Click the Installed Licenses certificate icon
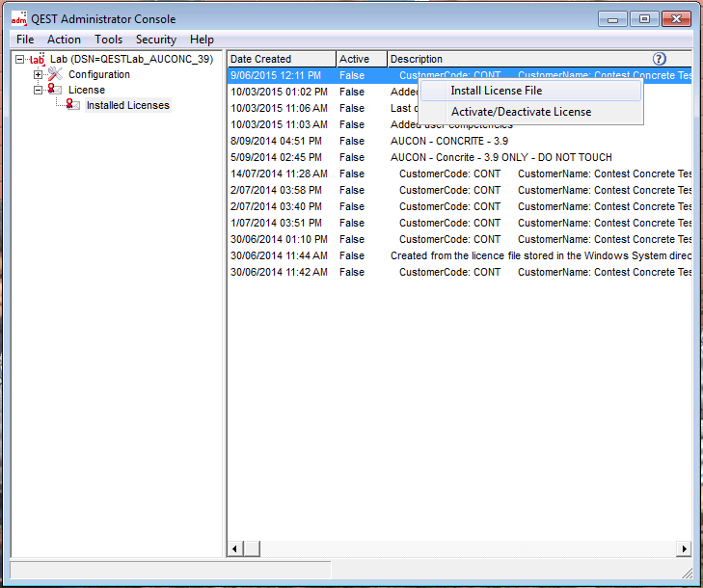703x588 pixels. 72,105
